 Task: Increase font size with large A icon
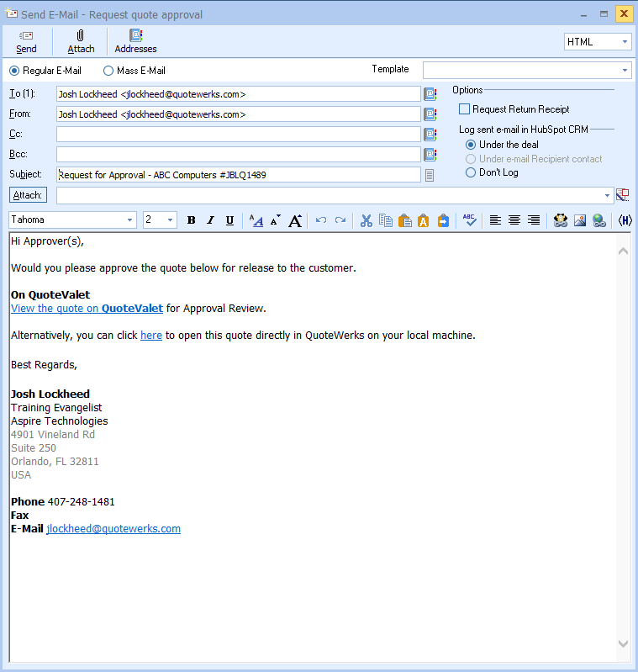(x=295, y=220)
